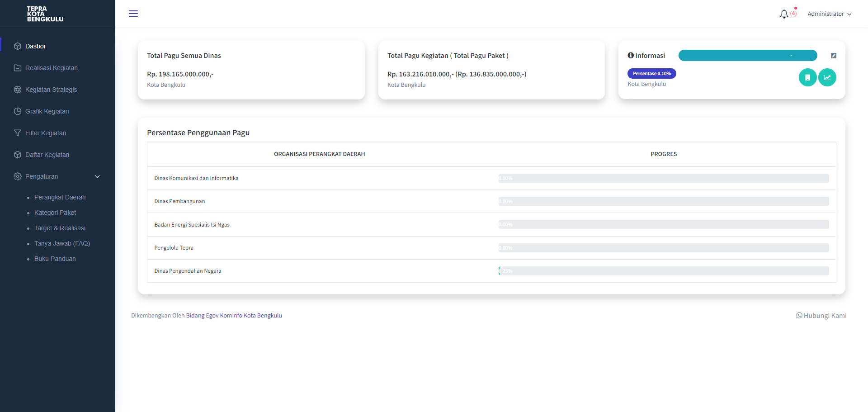The image size is (868, 412).
Task: Click progress bar for Pengelola Tepra
Action: 664,248
